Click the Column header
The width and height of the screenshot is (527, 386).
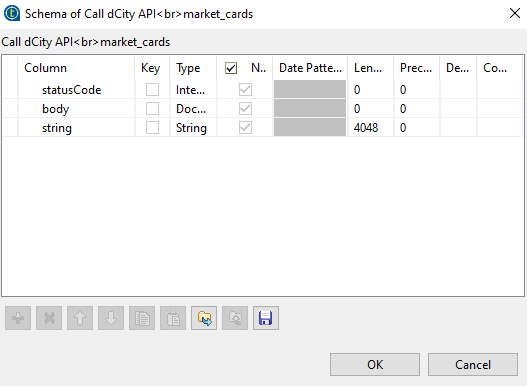[76, 68]
